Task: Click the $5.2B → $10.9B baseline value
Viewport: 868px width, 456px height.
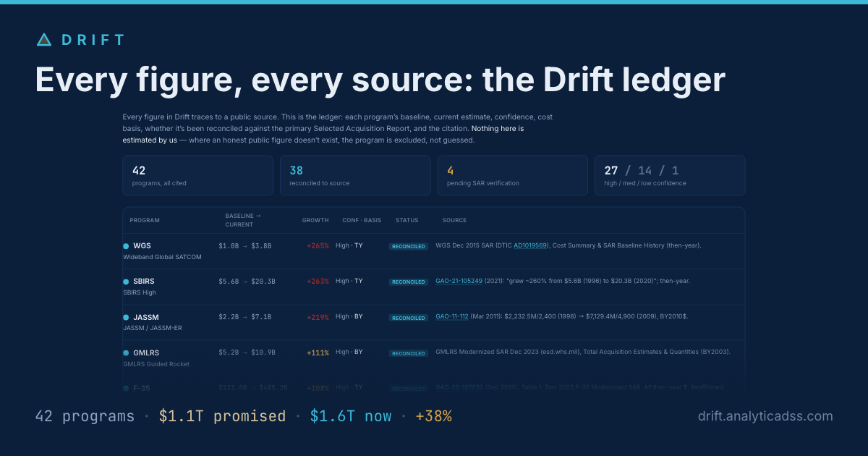Action: 247,352
